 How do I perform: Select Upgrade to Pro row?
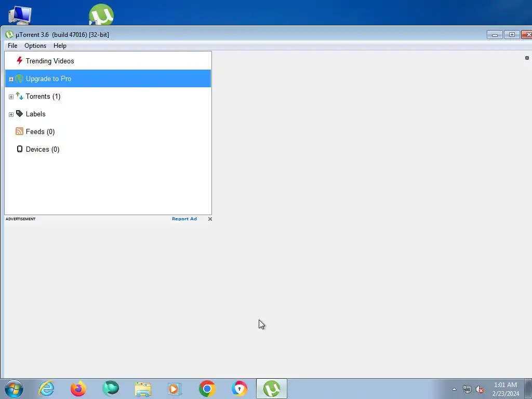tap(108, 78)
